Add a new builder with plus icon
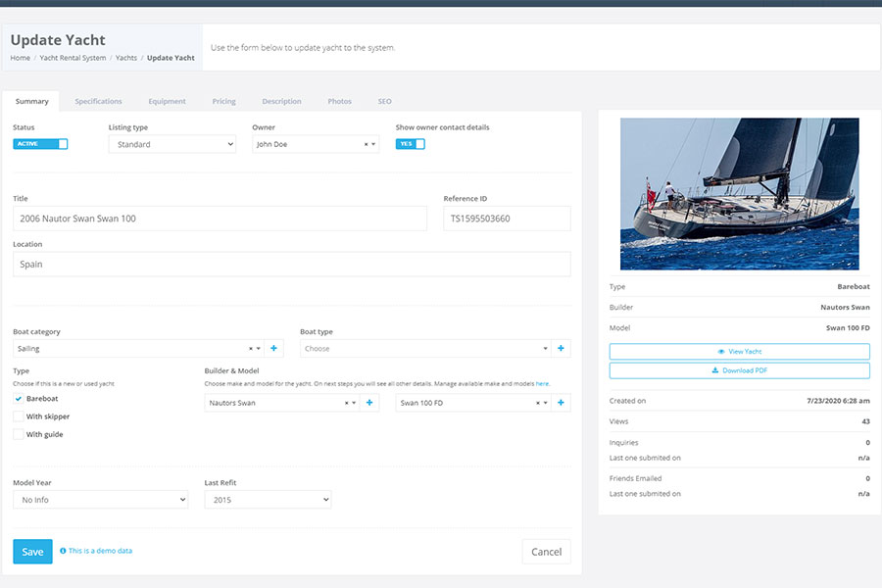The width and height of the screenshot is (882, 588). [x=369, y=403]
